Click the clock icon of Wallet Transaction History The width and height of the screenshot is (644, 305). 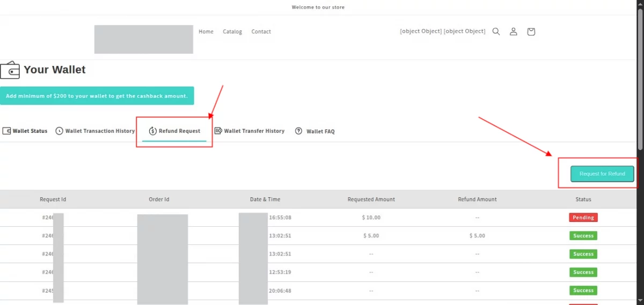click(59, 131)
